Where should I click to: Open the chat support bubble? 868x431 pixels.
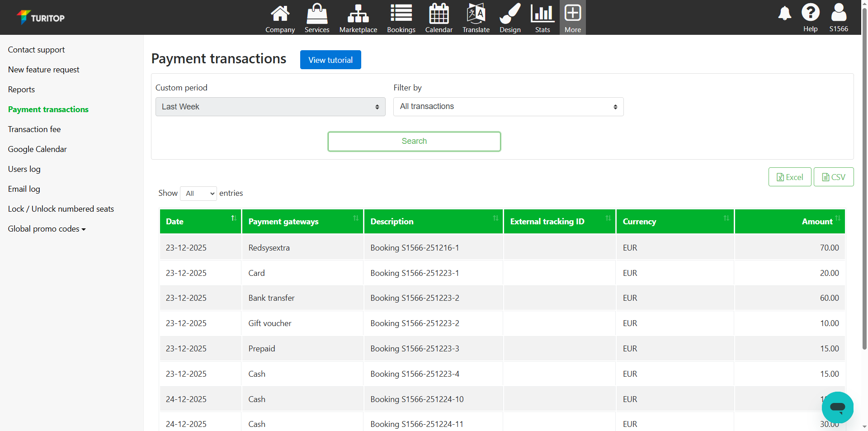837,407
